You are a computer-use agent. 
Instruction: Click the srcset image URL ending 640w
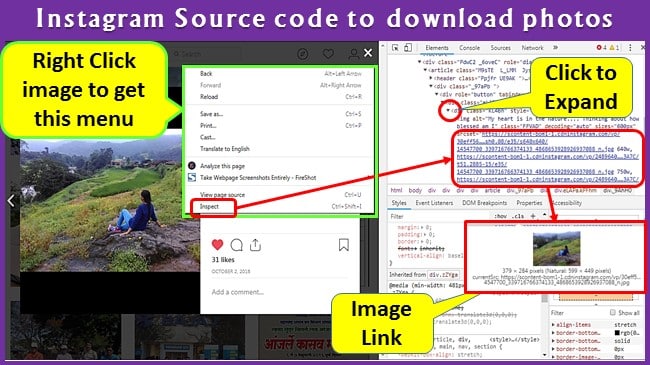click(543, 141)
